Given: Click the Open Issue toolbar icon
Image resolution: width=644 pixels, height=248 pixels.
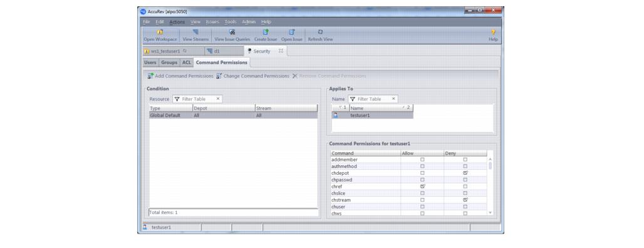Looking at the screenshot, I should [x=291, y=32].
